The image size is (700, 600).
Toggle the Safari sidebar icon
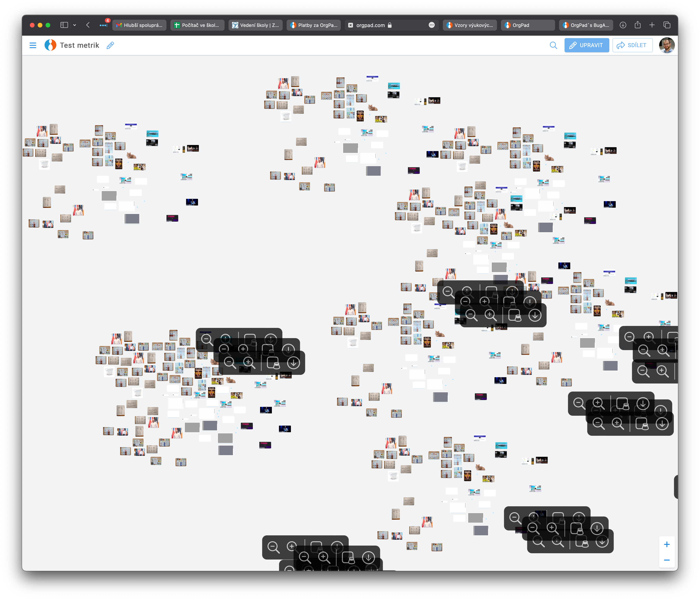pyautogui.click(x=64, y=25)
